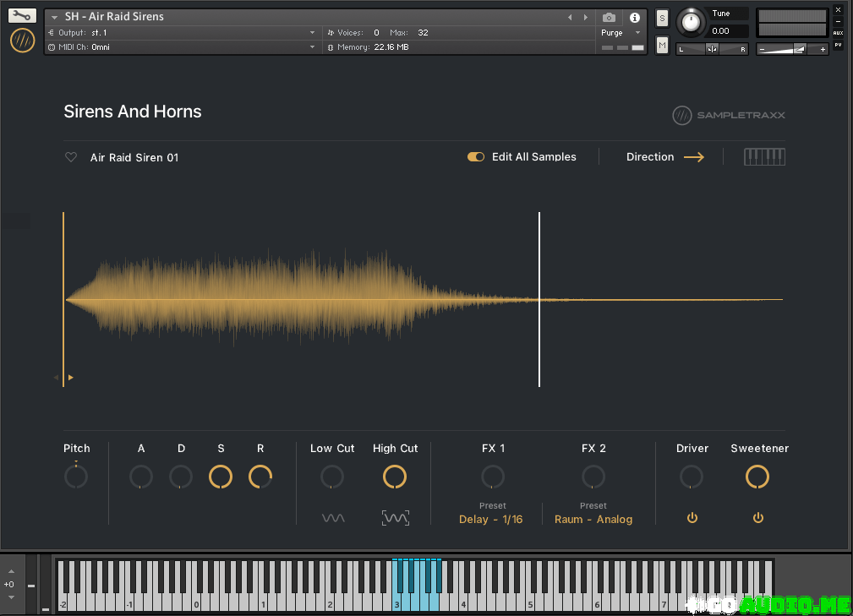Open FX 2 preset Raum - Analog
The height and width of the screenshot is (616, 853).
click(x=593, y=519)
